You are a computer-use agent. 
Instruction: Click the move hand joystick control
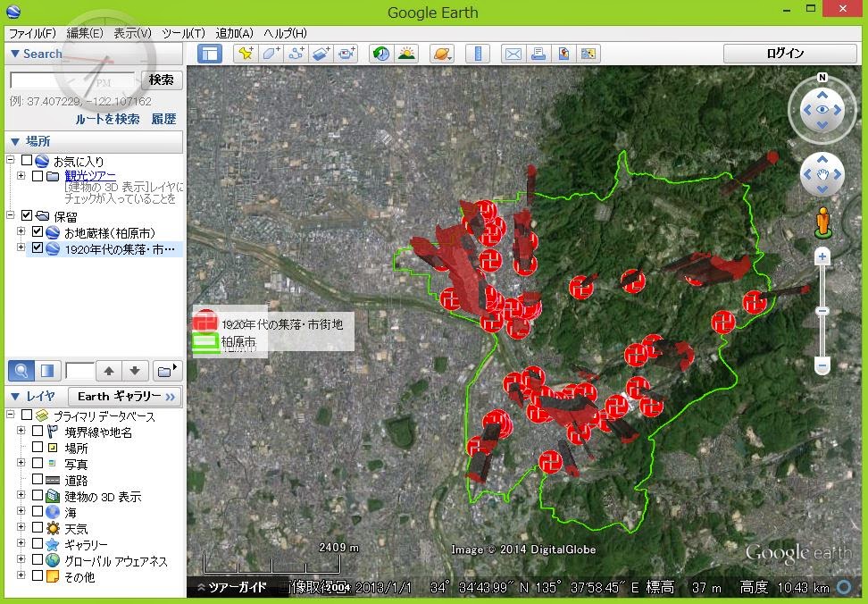tap(822, 174)
